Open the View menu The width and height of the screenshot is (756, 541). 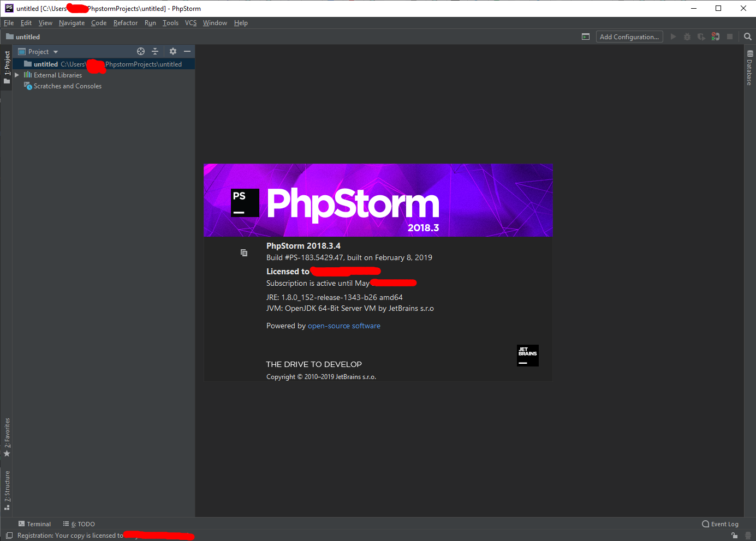(45, 23)
